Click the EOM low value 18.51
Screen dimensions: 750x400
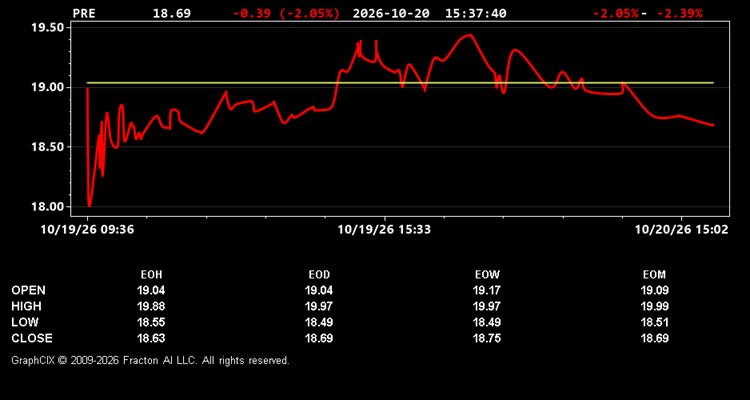click(x=654, y=322)
